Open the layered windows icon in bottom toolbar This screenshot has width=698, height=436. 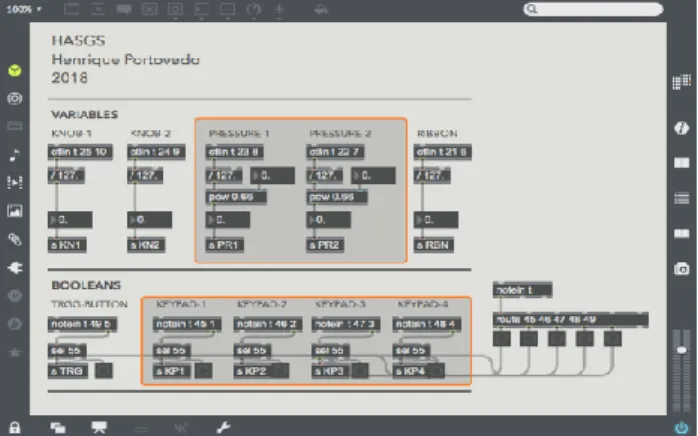point(58,428)
